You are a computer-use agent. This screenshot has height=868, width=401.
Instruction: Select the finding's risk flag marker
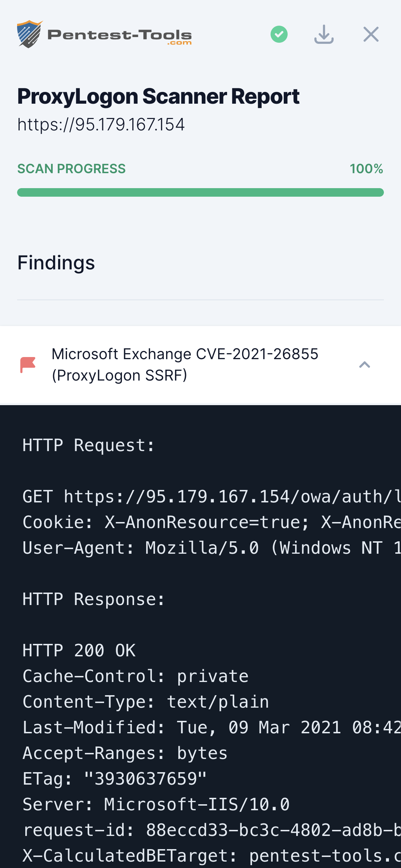[27, 364]
